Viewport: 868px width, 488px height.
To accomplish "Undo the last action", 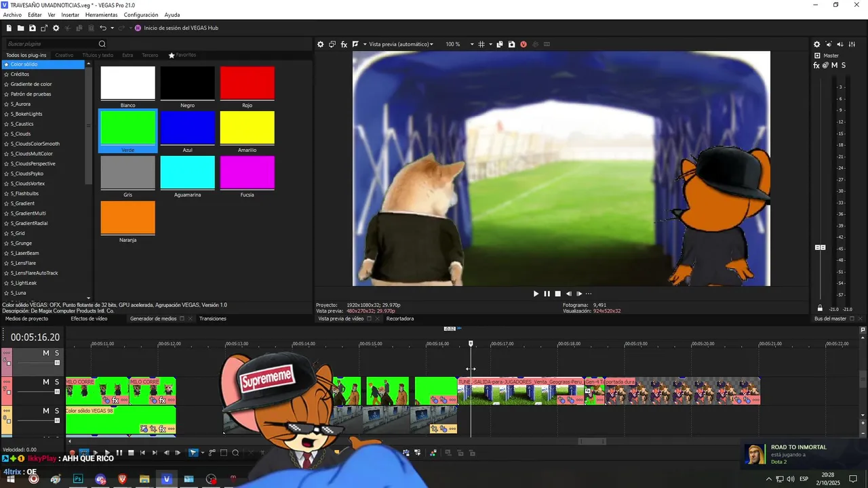I will (x=102, y=28).
